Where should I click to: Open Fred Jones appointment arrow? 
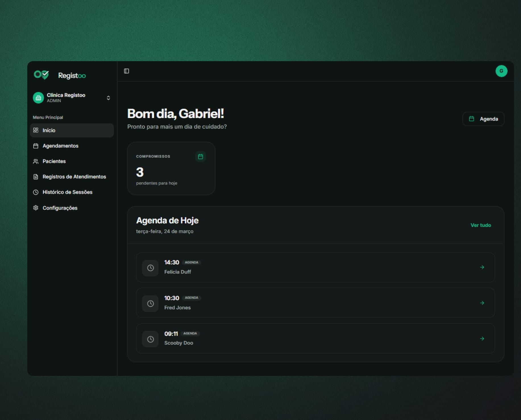[x=482, y=303]
